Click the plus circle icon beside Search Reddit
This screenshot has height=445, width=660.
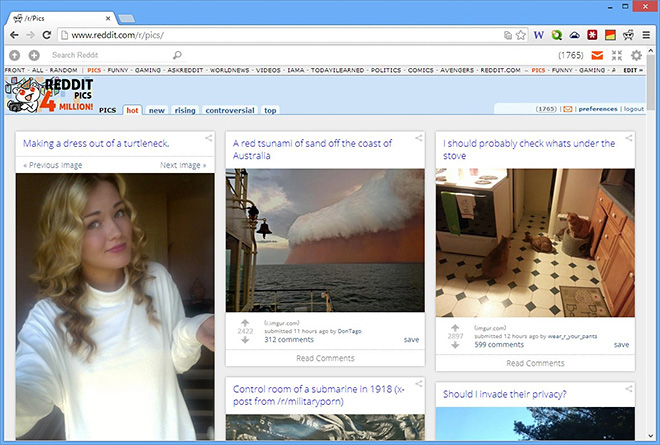coord(34,55)
